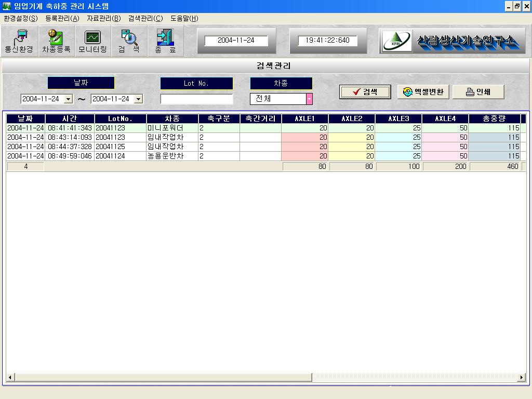Click the 총중량 column header
Viewport: 532px width, 399px height.
495,118
